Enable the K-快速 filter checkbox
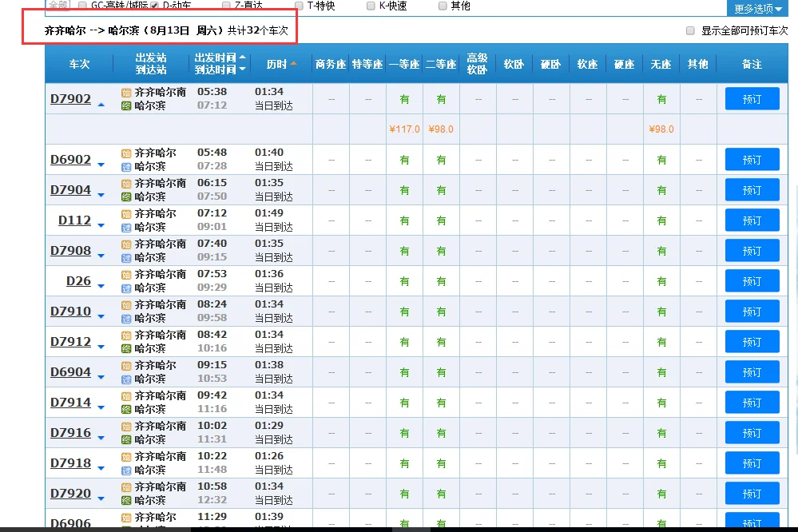 (370, 6)
